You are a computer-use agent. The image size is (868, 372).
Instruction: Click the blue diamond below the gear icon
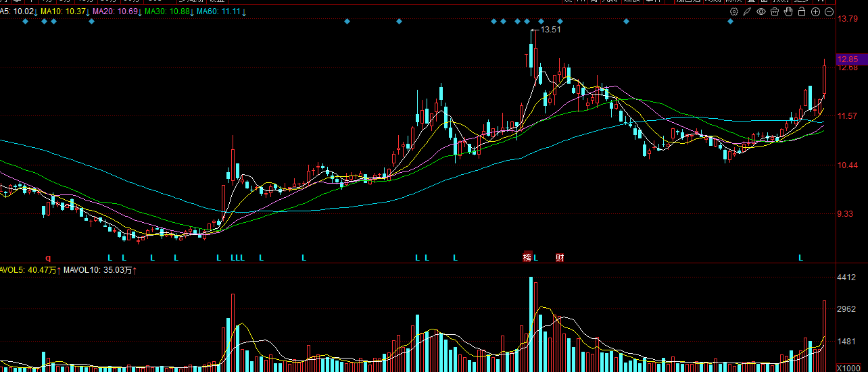[730, 22]
